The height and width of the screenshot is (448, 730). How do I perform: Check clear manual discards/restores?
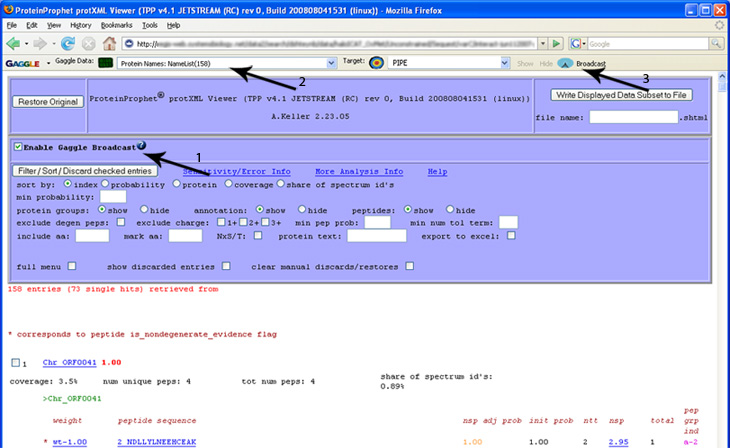pyautogui.click(x=409, y=266)
